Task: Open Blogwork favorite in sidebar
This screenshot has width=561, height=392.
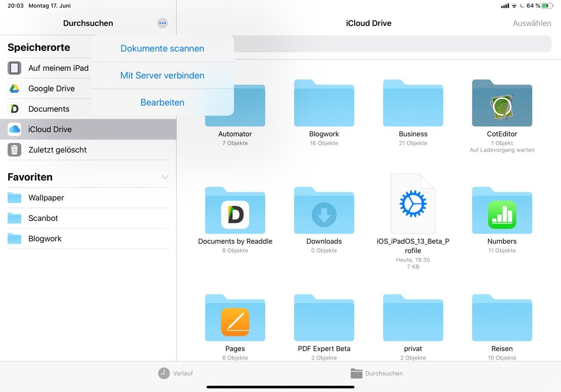Action: tap(88, 239)
